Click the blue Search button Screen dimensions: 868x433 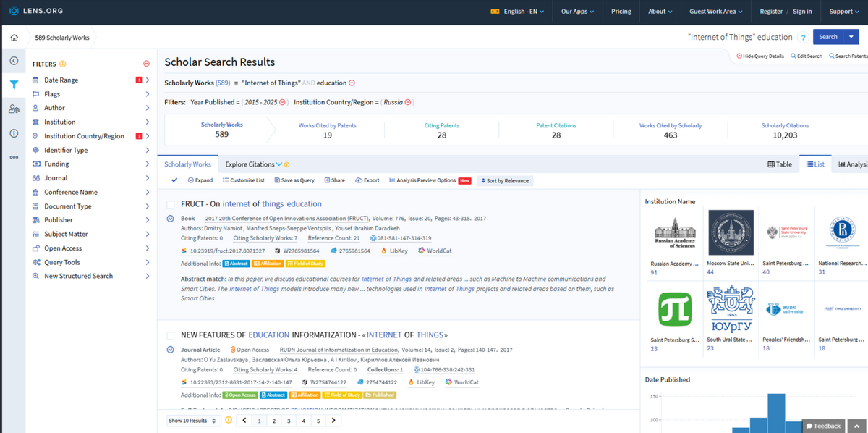827,37
